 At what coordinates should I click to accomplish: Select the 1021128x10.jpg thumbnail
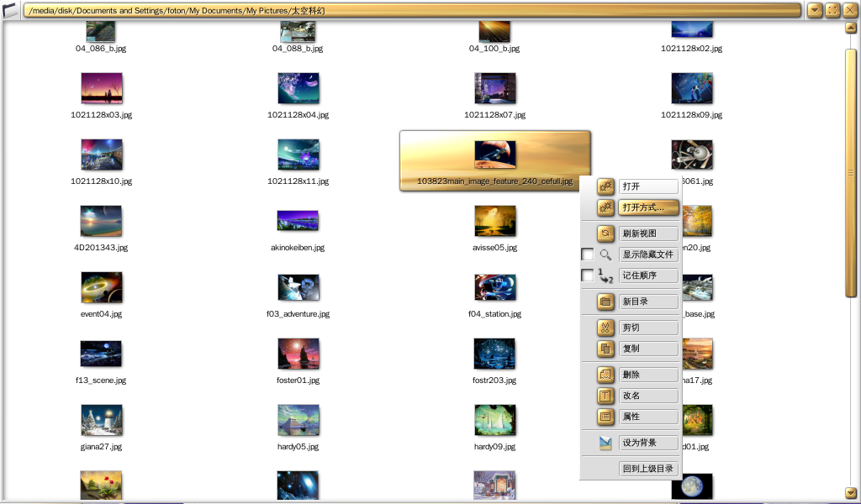point(102,155)
